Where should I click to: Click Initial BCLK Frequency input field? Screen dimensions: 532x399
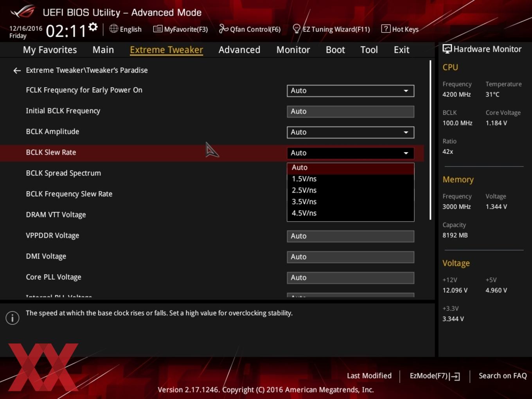[x=350, y=111]
